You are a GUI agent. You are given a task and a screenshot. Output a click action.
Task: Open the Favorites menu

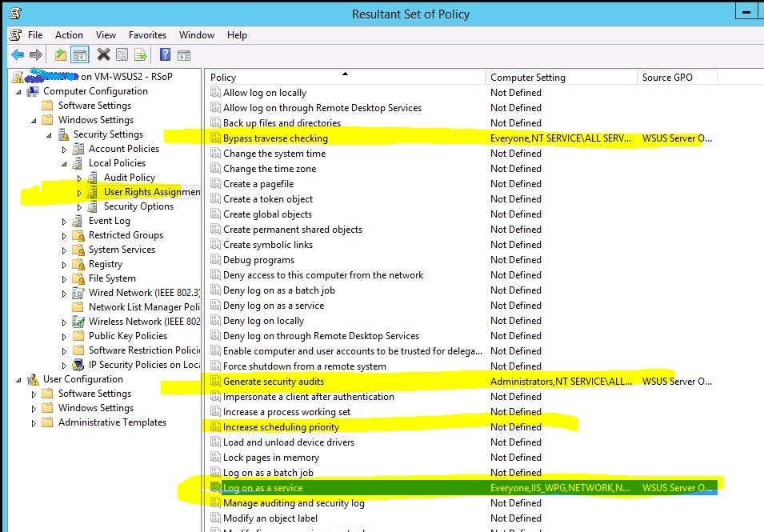[x=147, y=34]
